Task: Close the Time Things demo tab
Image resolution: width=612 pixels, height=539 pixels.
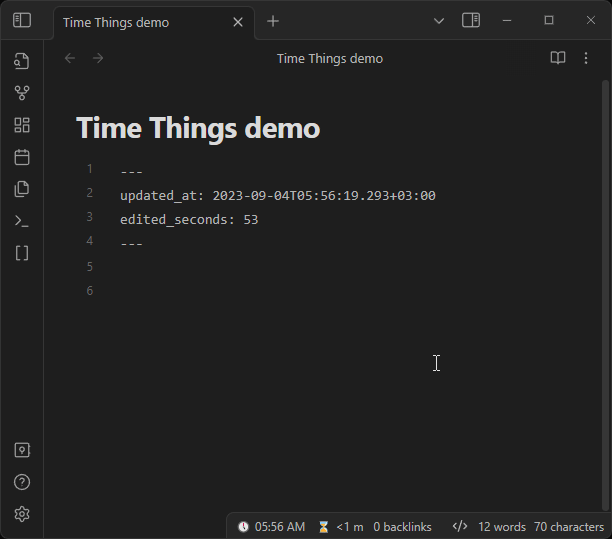Action: [238, 22]
